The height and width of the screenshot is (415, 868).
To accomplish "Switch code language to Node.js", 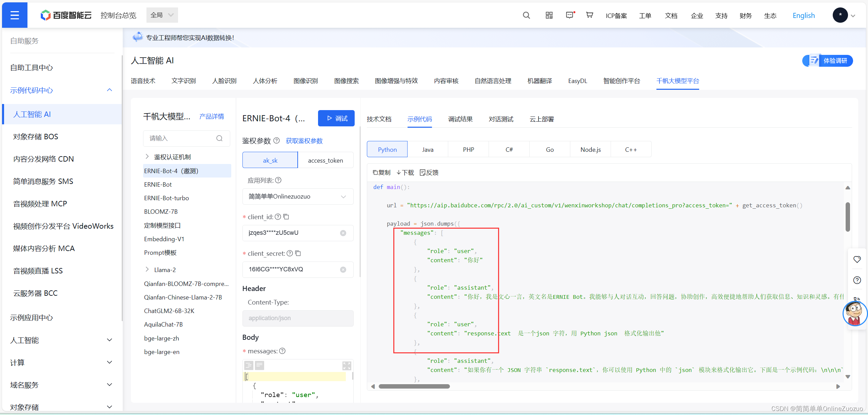I will pyautogui.click(x=591, y=149).
